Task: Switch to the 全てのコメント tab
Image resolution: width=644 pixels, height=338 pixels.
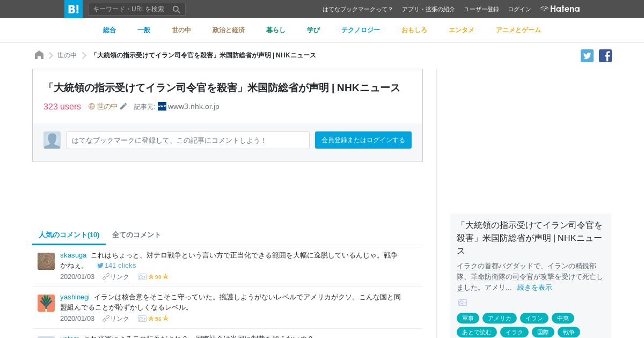Action: pyautogui.click(x=136, y=235)
